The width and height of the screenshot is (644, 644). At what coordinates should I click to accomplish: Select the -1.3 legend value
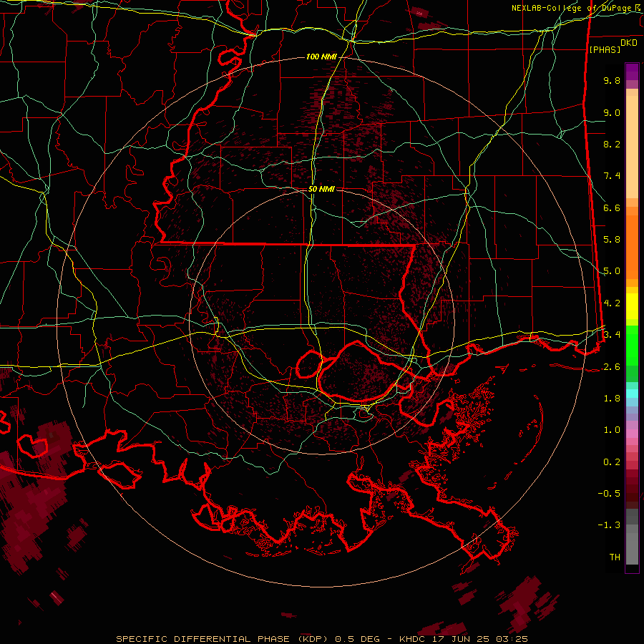coord(609,525)
